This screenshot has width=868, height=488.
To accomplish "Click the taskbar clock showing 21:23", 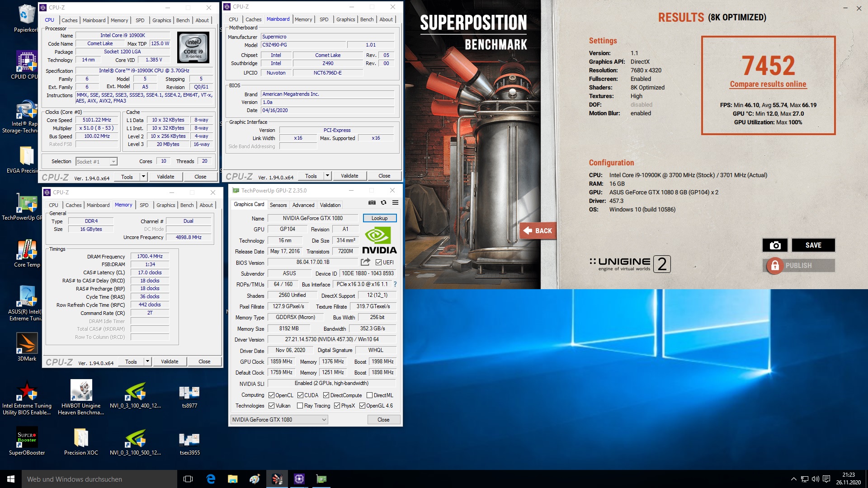I will pos(849,479).
